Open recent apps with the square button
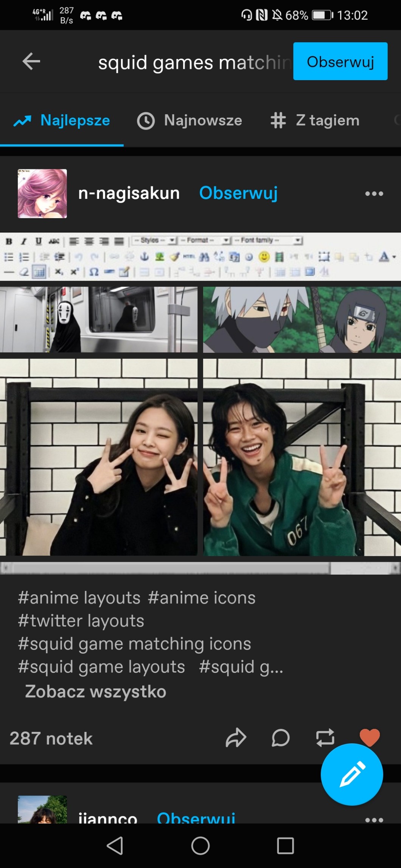The height and width of the screenshot is (868, 401). 285,846
